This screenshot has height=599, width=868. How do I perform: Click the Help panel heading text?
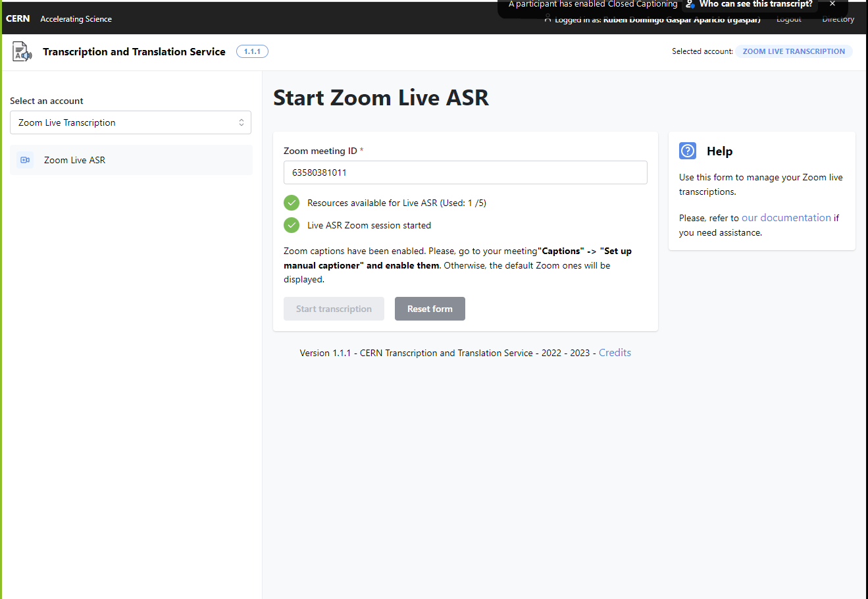(x=719, y=151)
